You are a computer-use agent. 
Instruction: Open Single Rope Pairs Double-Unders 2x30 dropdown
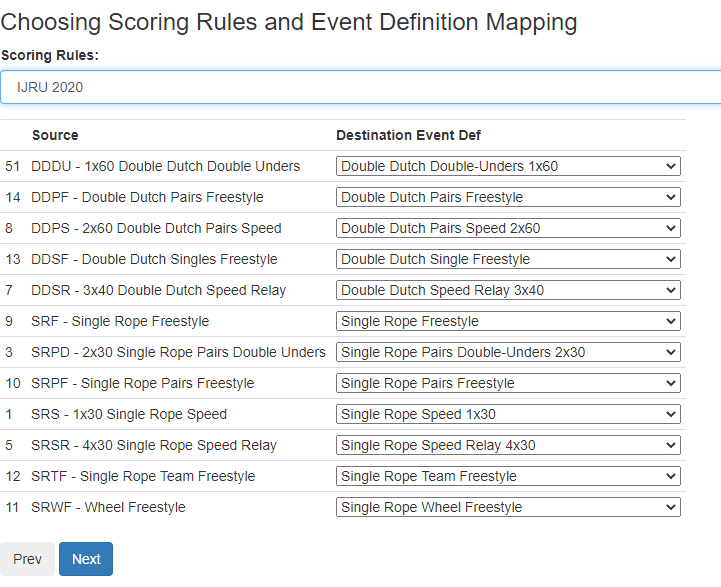pyautogui.click(x=508, y=353)
